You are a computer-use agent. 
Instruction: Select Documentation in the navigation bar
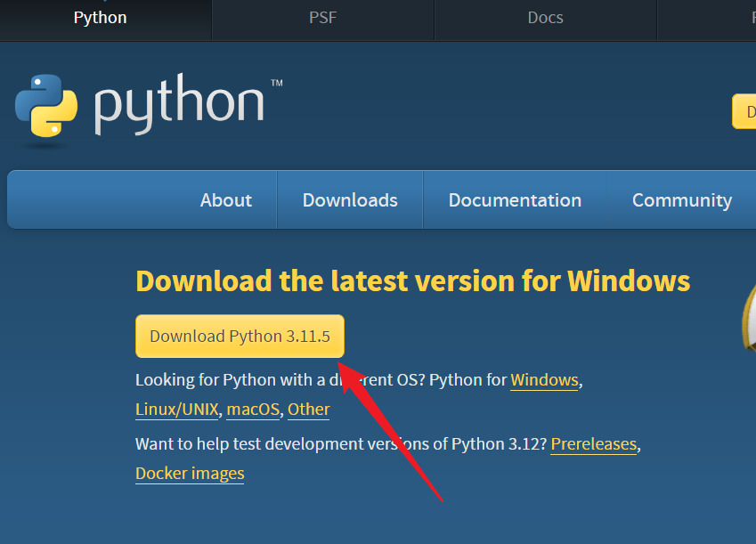click(x=515, y=200)
